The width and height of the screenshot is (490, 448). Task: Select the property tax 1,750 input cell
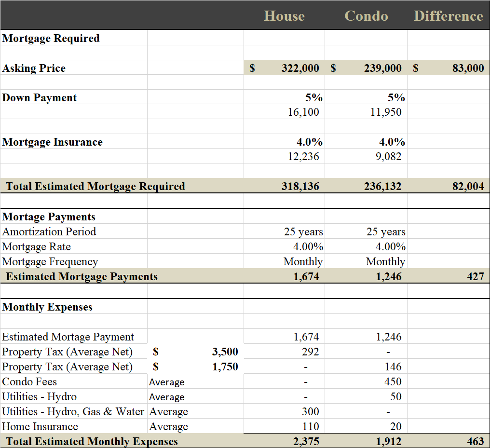coord(225,367)
